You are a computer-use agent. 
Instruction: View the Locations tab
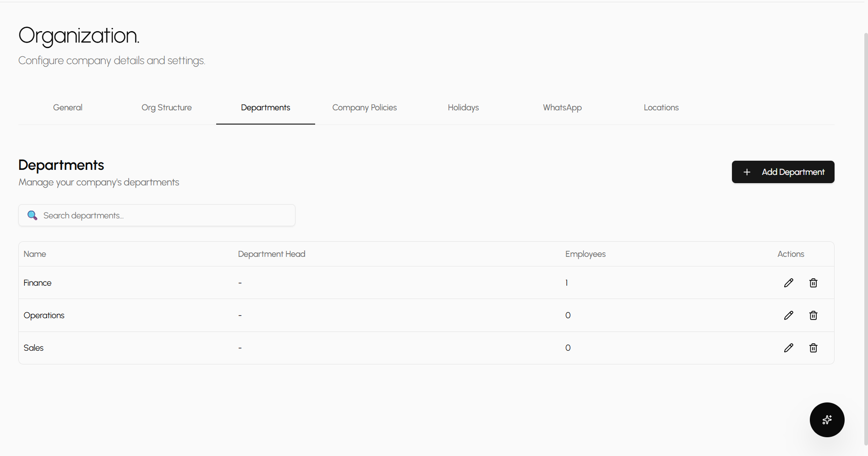pyautogui.click(x=661, y=108)
